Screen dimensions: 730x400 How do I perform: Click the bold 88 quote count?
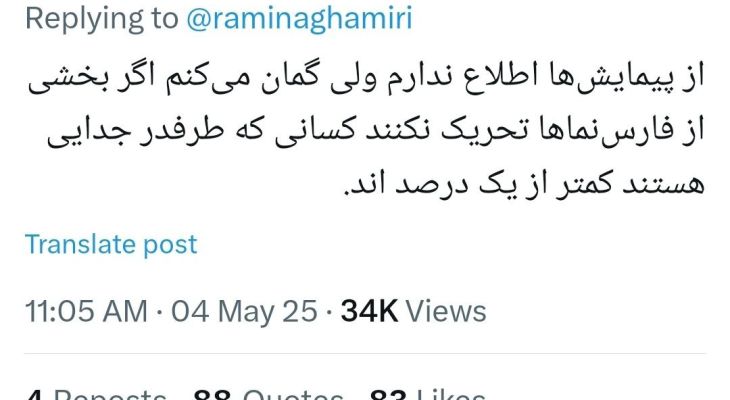213,396
